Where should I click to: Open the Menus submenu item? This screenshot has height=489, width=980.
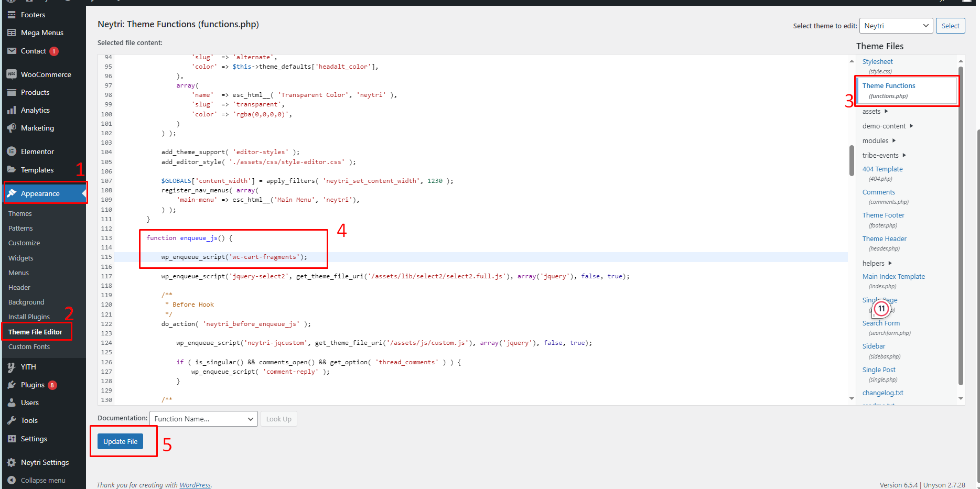pos(18,273)
